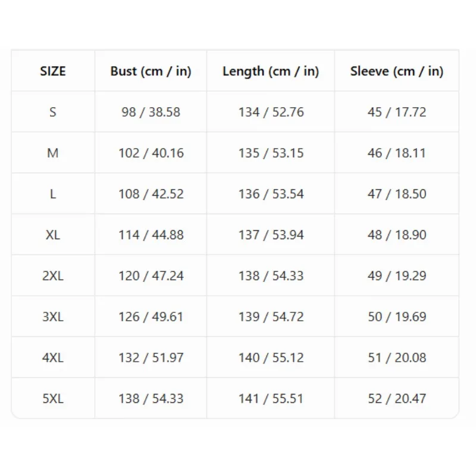
Task: Select the Sleeve (cm / in) header
Action: click(397, 71)
